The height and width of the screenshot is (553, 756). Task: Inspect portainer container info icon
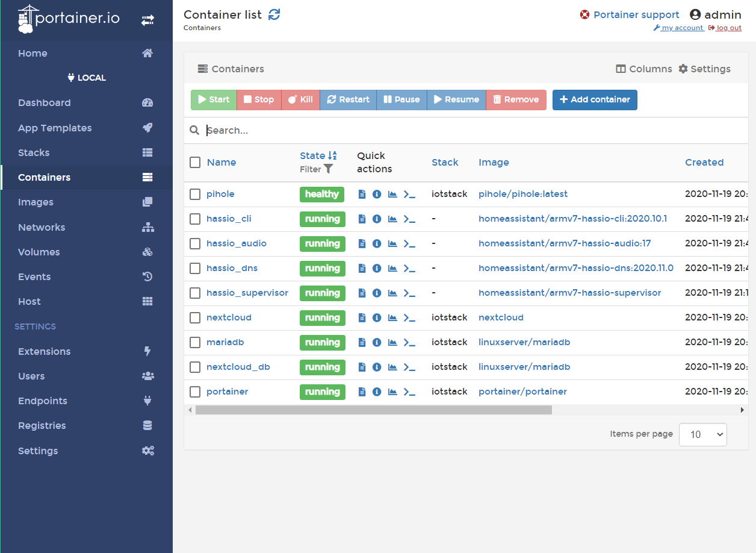point(377,392)
